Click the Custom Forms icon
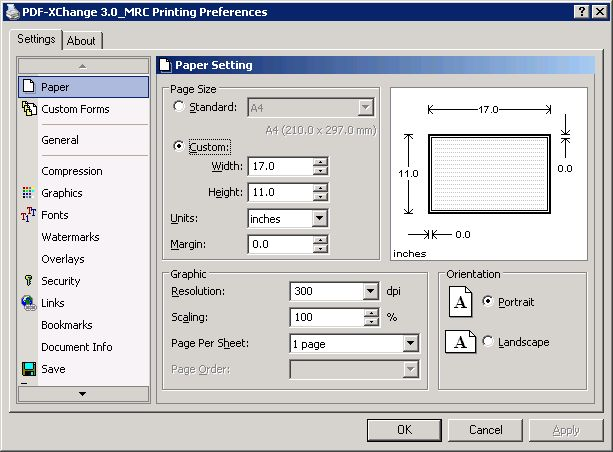The width and height of the screenshot is (613, 452). pos(29,109)
